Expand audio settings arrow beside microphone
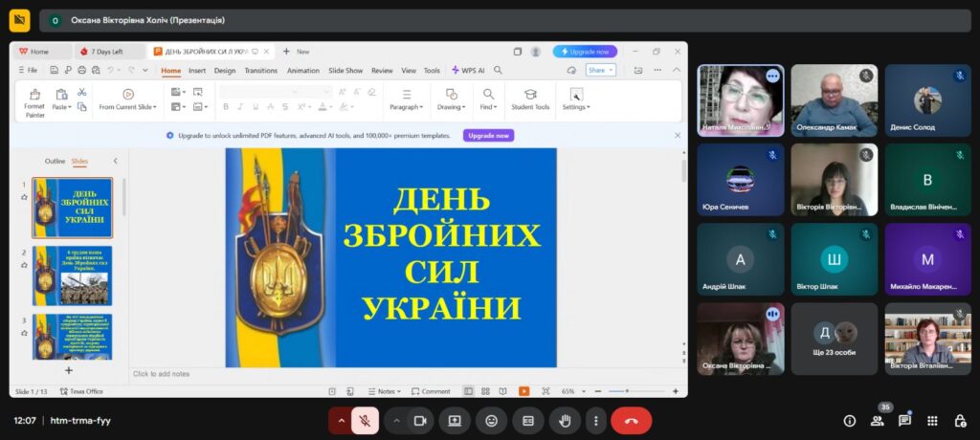This screenshot has height=440, width=980. (340, 420)
